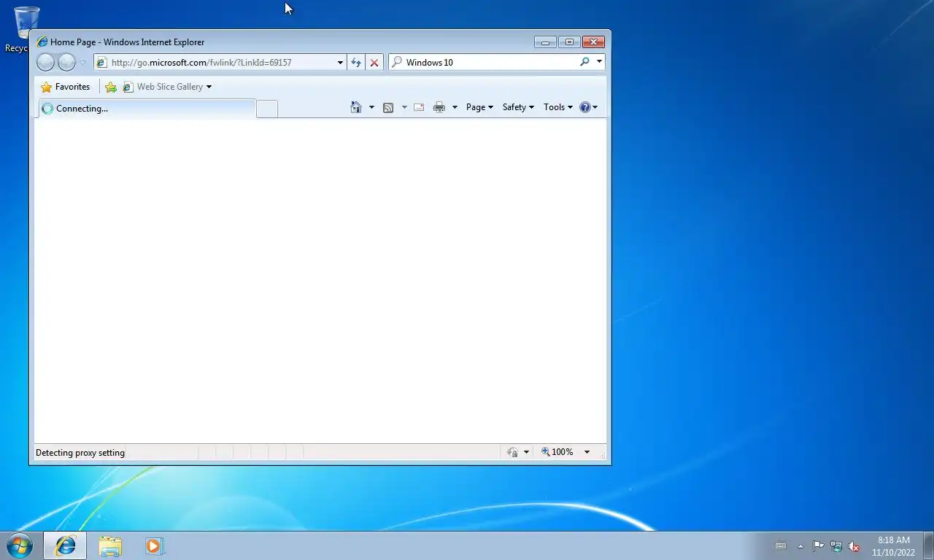
Task: Expand the zoom level dropdown arrow
Action: pos(587,452)
